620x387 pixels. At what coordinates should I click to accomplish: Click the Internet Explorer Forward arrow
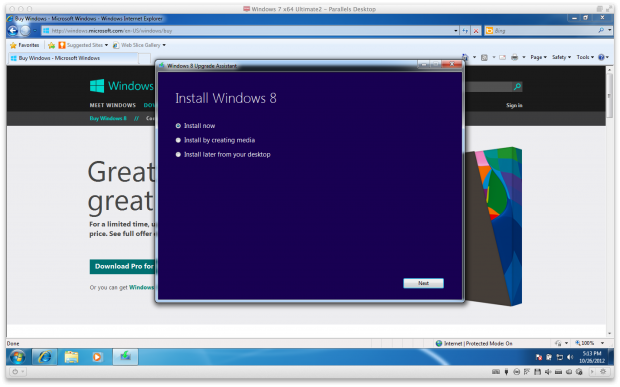pos(25,30)
